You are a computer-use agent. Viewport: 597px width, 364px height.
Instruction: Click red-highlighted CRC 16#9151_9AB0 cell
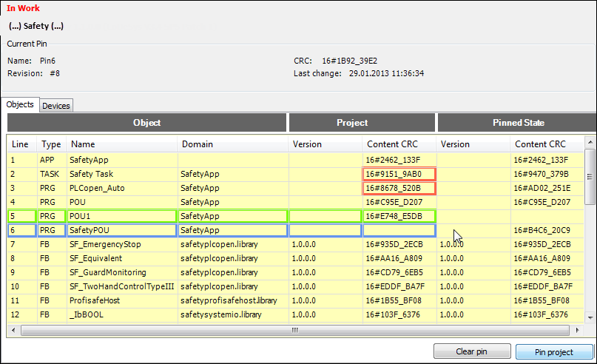399,174
